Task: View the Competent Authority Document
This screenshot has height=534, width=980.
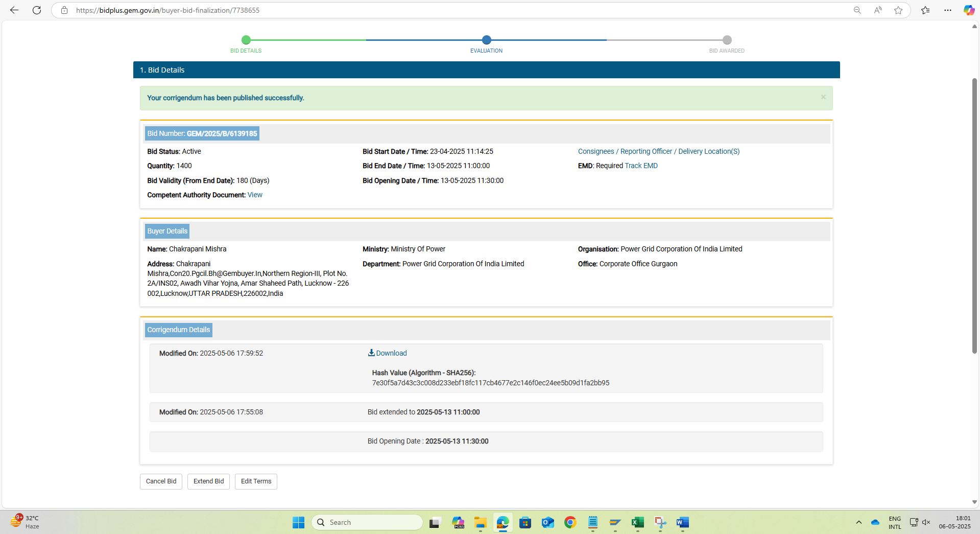Action: (x=255, y=195)
